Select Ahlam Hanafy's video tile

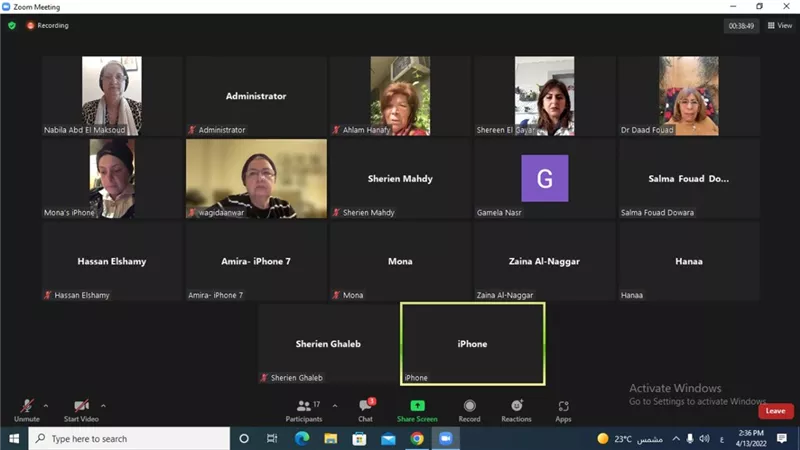click(x=400, y=96)
